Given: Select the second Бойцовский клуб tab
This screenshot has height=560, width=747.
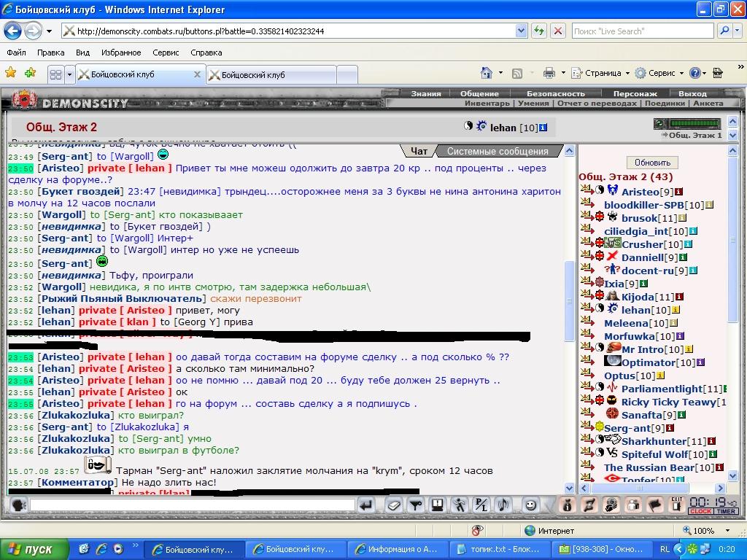Looking at the screenshot, I should pos(271,75).
